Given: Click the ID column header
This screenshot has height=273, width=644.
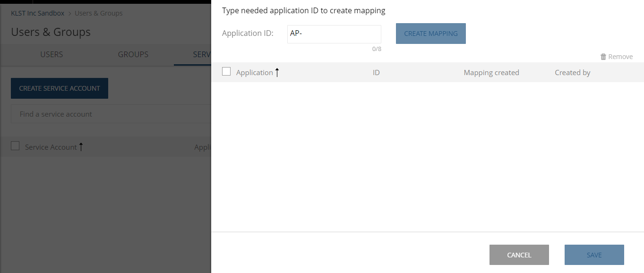Looking at the screenshot, I should pos(376,72).
